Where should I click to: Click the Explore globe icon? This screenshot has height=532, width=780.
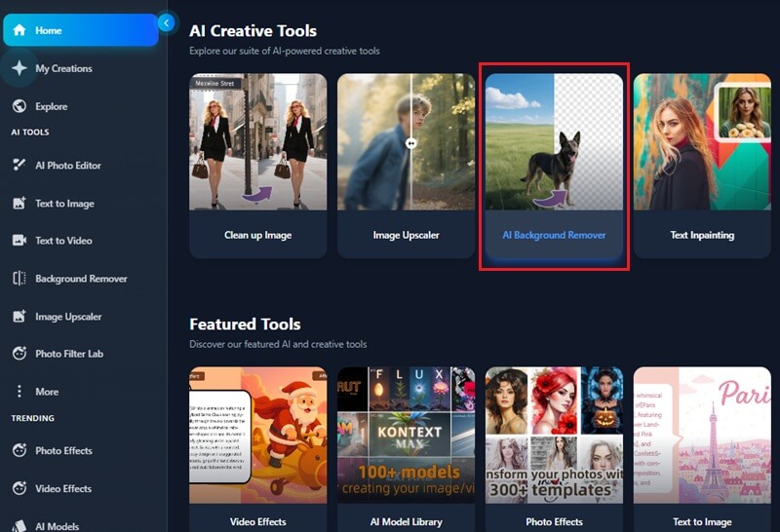(19, 106)
